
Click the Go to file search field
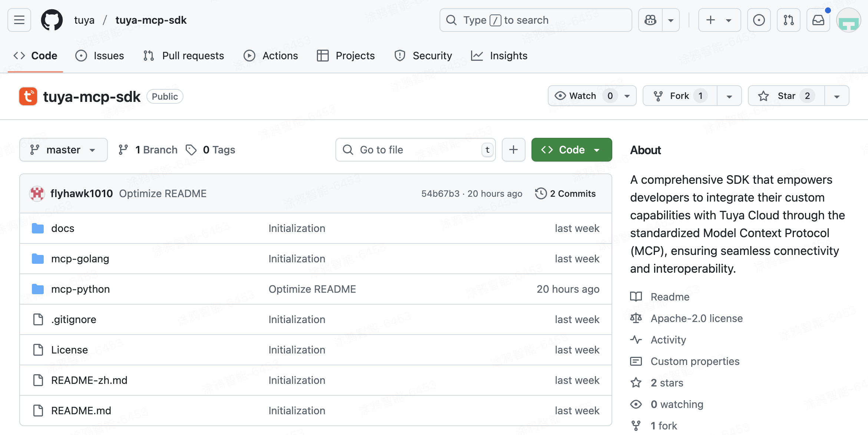[415, 150]
